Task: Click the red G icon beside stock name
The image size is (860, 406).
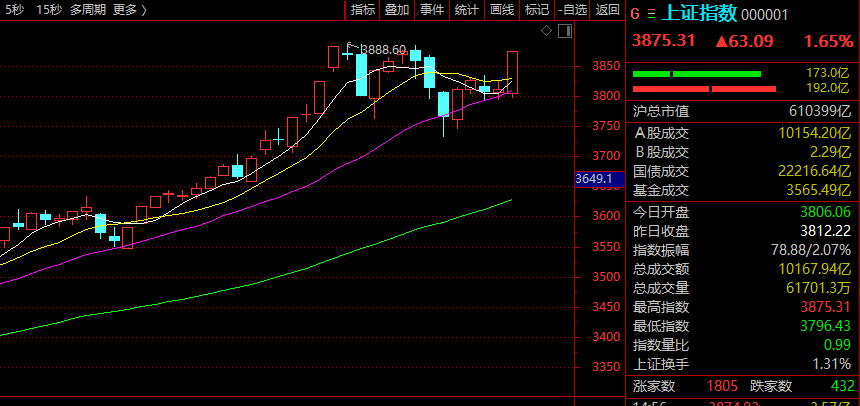Action: click(635, 14)
